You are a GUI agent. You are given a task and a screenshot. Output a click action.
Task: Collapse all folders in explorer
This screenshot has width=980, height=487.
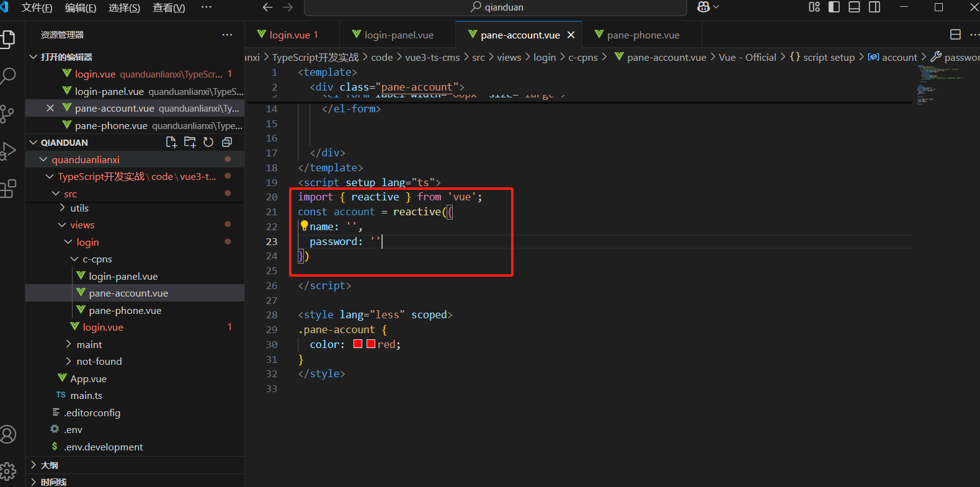(x=227, y=142)
